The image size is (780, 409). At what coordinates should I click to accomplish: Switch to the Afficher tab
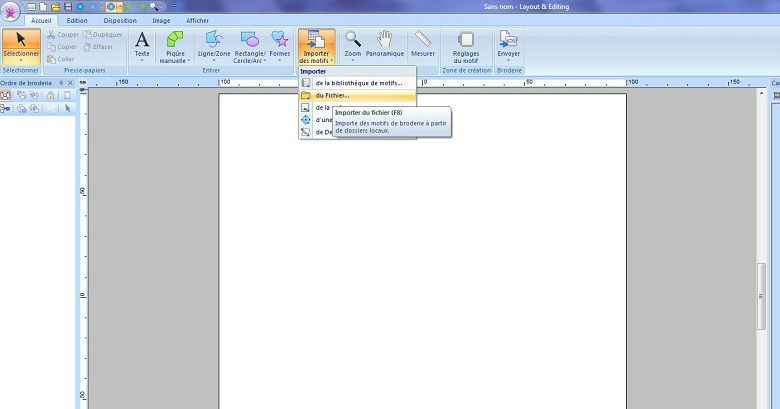click(x=197, y=20)
